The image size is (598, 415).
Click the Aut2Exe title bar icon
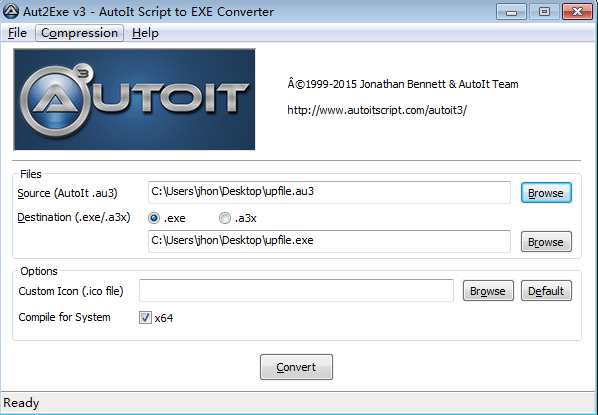pos(11,11)
